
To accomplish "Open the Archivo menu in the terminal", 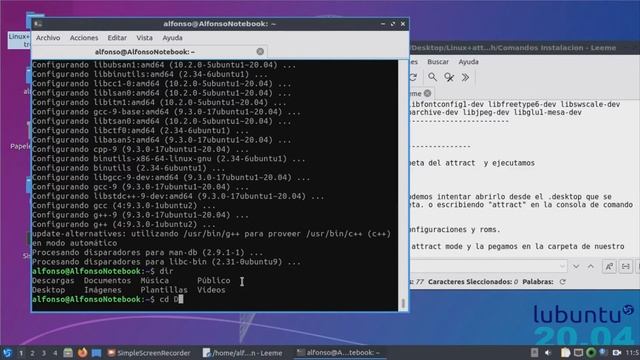I will tap(48, 38).
